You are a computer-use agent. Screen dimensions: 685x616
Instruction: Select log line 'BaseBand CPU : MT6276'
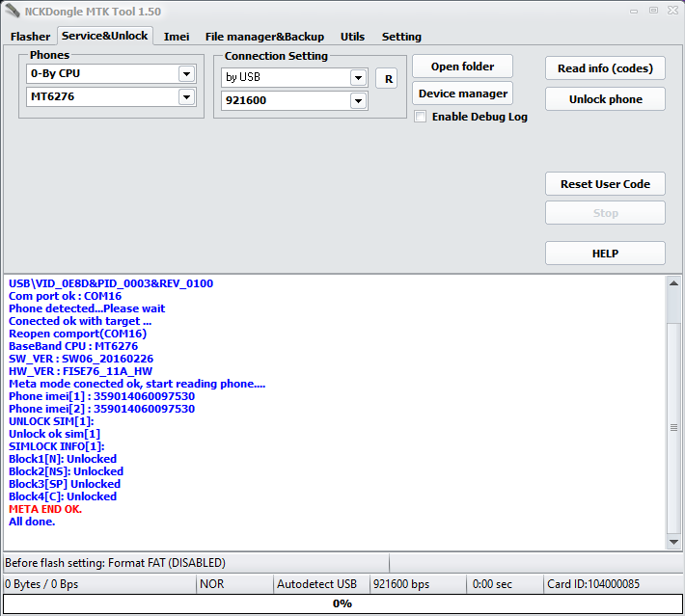coord(73,346)
